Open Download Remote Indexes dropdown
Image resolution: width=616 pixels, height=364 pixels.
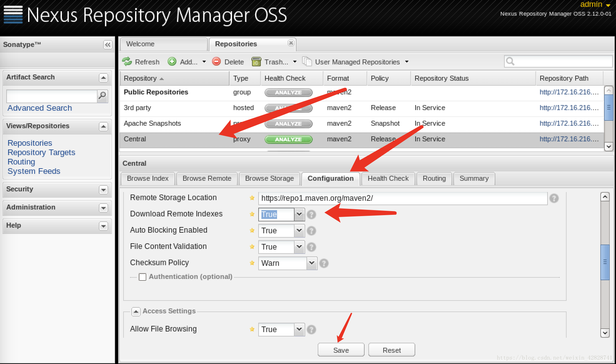click(x=299, y=215)
